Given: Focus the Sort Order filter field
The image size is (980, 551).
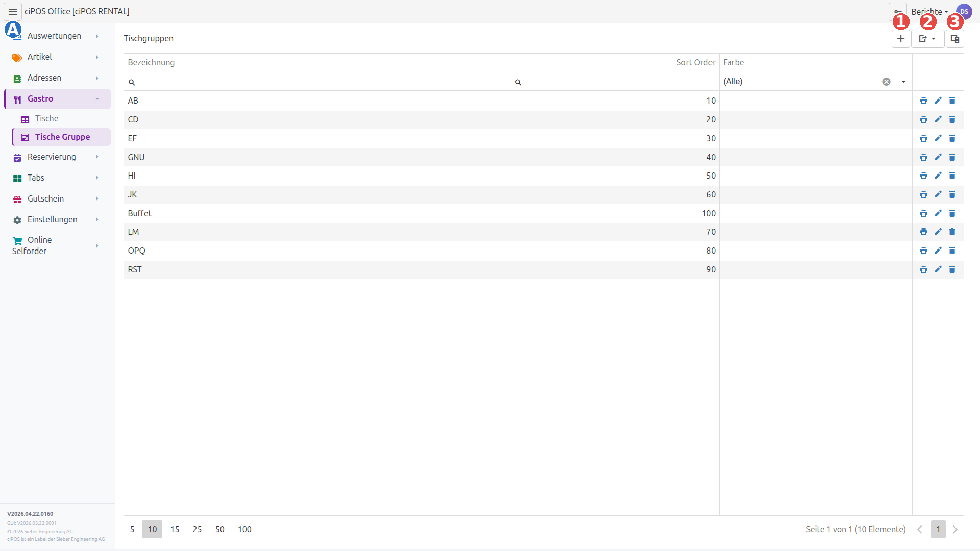Looking at the screenshot, I should coord(615,82).
